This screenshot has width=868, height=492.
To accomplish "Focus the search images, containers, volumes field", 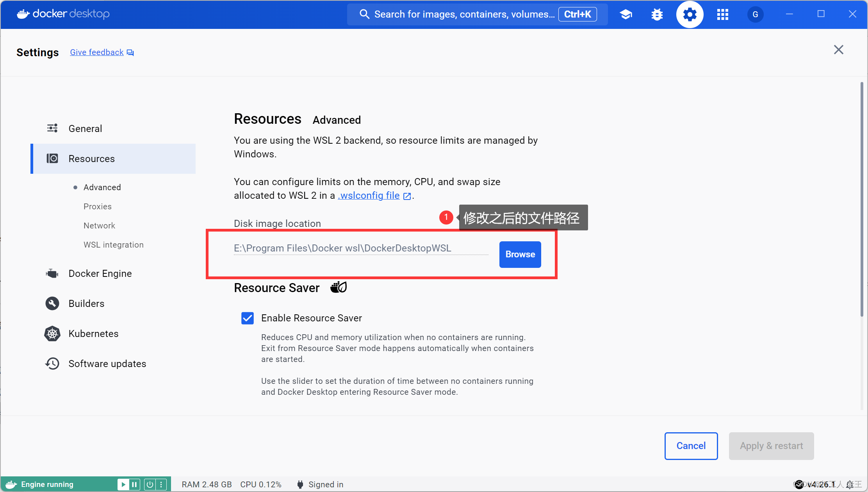I will 477,14.
